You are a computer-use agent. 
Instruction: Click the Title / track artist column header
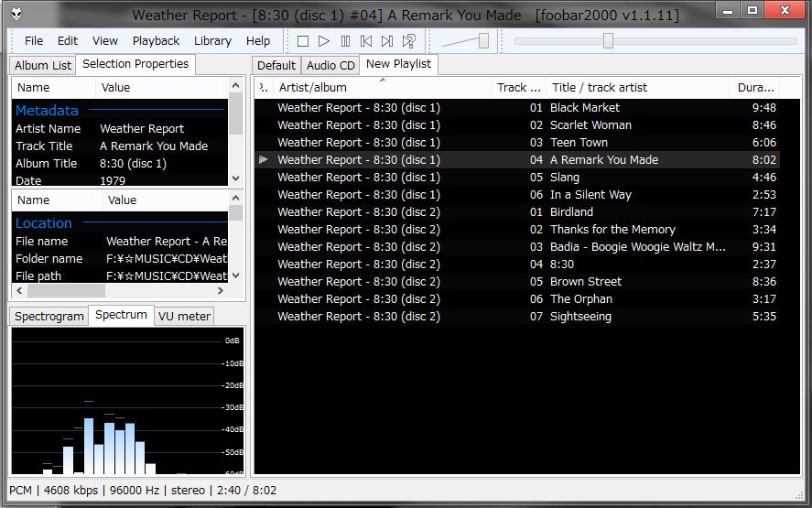(x=637, y=88)
